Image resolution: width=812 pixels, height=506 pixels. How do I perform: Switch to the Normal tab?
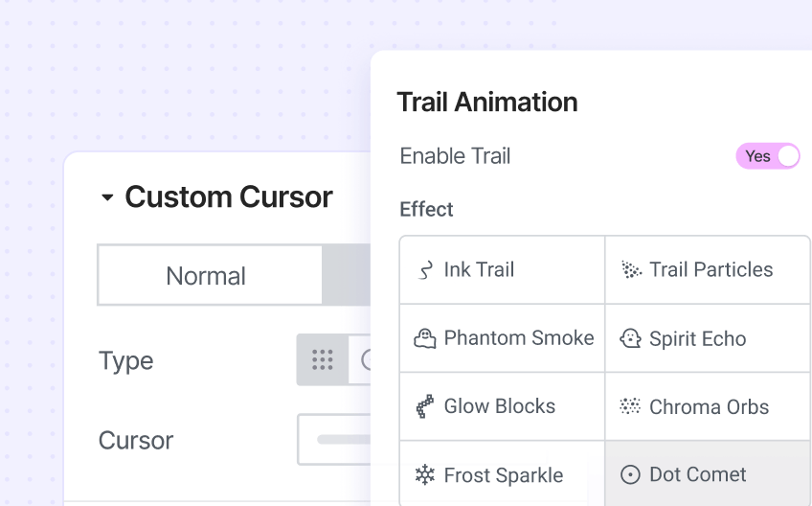[206, 276]
